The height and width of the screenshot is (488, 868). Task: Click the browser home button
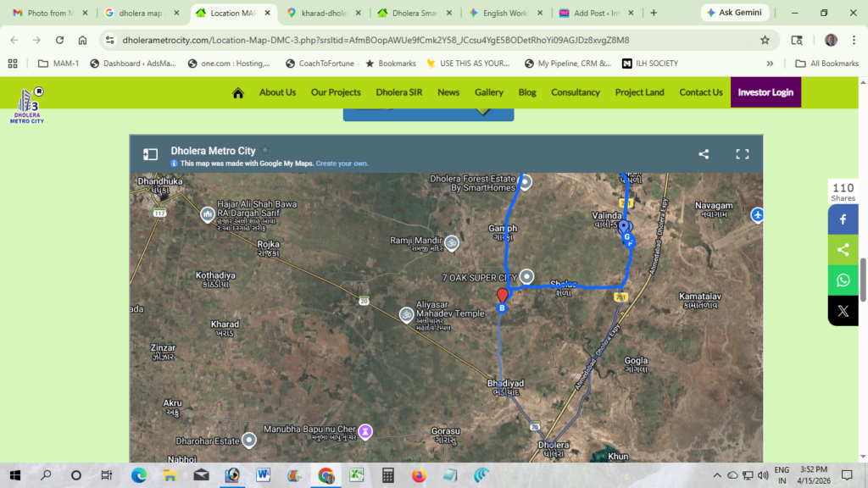pyautogui.click(x=82, y=40)
